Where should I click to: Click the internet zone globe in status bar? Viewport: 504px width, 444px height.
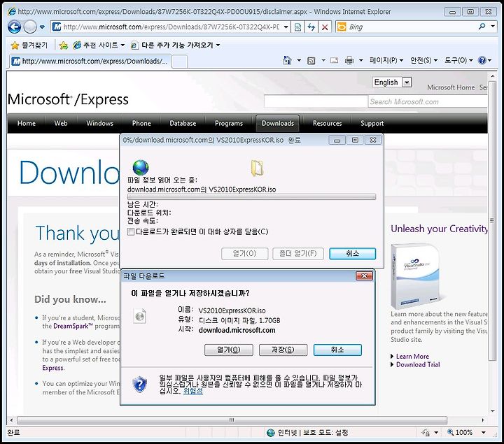coord(271,433)
